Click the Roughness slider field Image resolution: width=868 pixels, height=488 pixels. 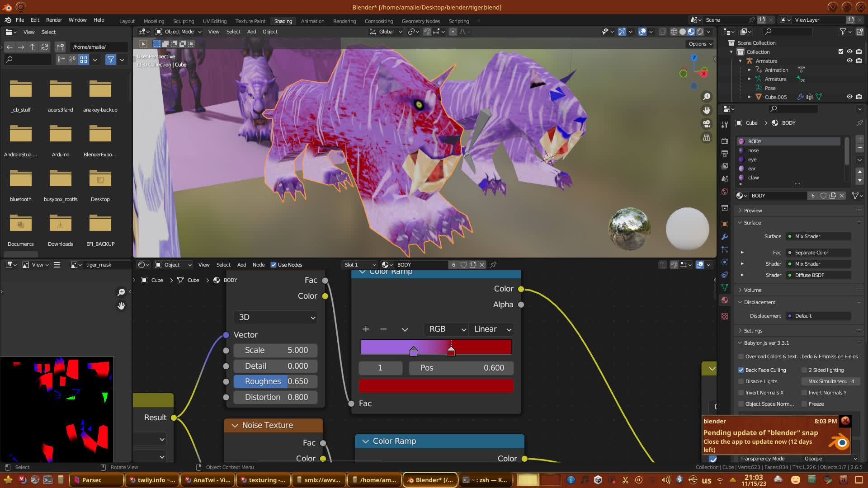pos(275,381)
